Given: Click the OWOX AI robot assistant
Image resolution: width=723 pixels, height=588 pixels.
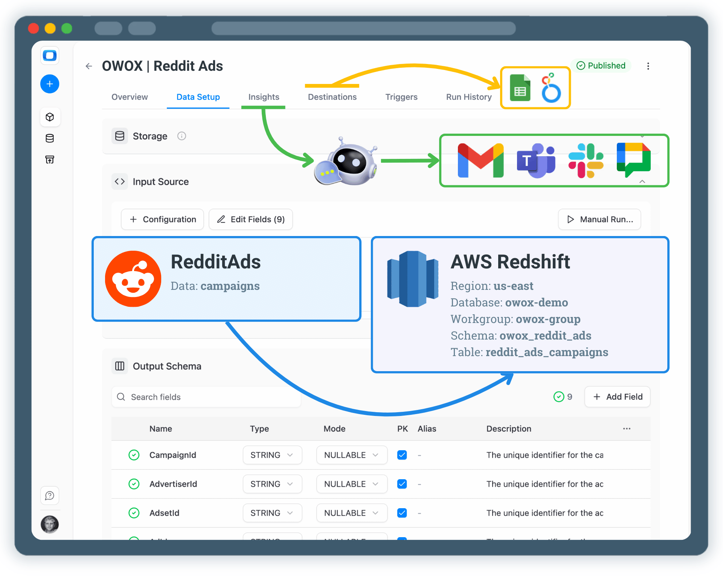Looking at the screenshot, I should (346, 163).
